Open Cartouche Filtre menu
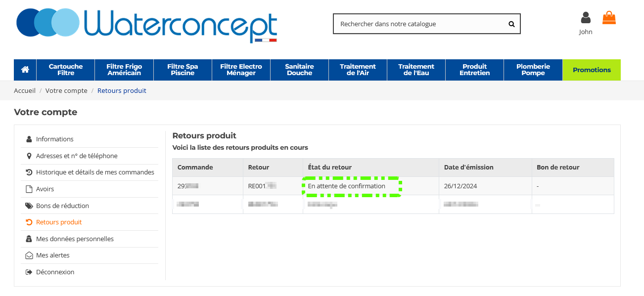Image resolution: width=644 pixels, height=296 pixels. point(66,70)
